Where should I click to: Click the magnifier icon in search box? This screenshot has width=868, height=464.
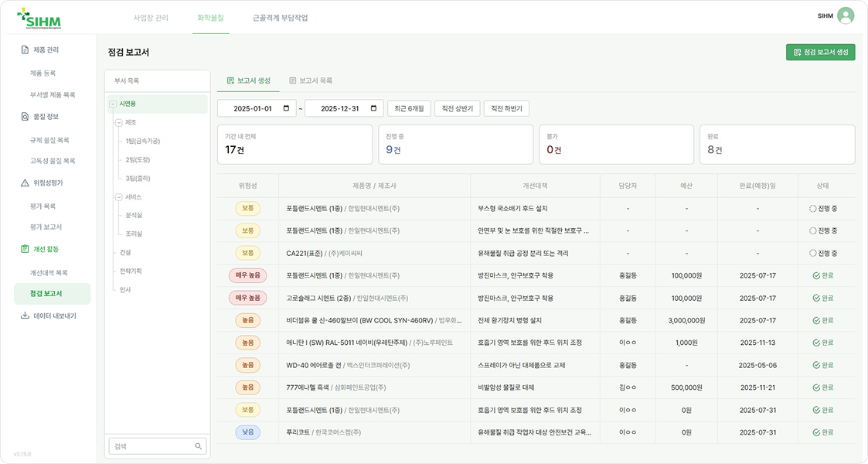198,446
